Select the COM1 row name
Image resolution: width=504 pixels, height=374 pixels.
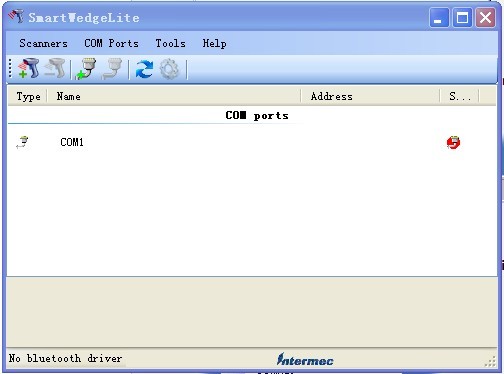[x=72, y=142]
